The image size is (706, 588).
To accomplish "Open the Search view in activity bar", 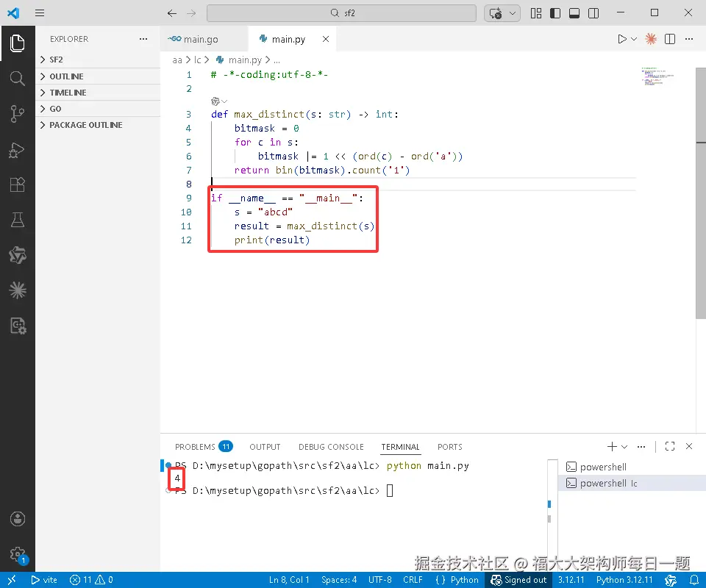I will pyautogui.click(x=17, y=79).
